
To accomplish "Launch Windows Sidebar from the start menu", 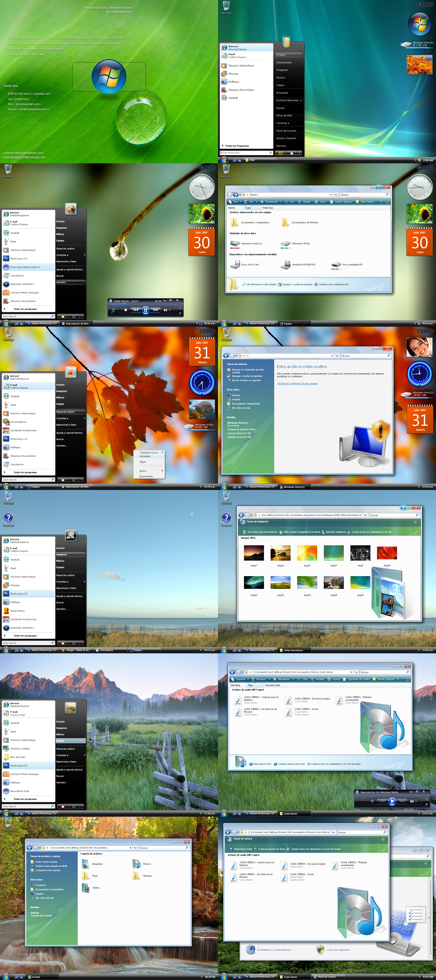I will 29,748.
